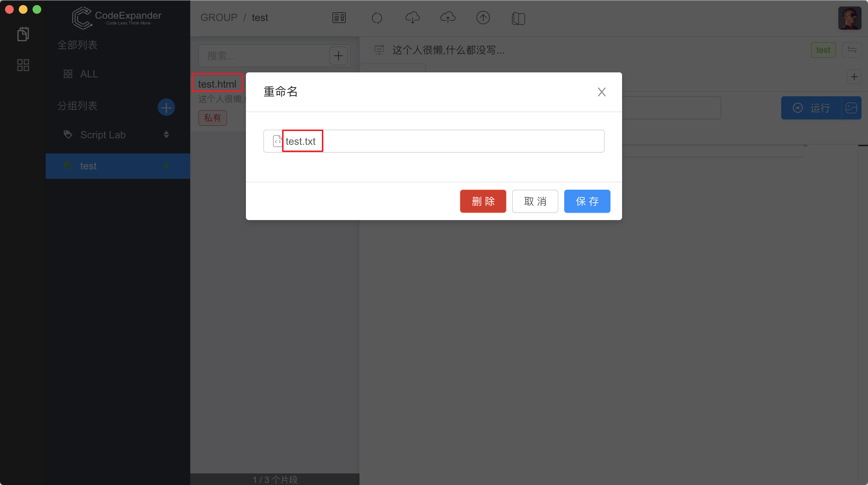The width and height of the screenshot is (868, 485).
Task: Add a new snippet with plus button
Action: click(x=339, y=56)
